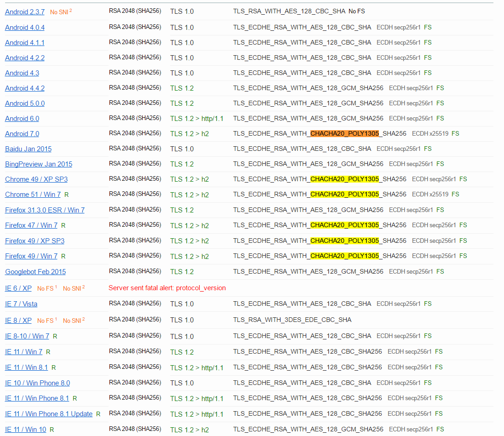Screen dimensions: 504x436
Task: Click the TLS 1.0 cell in the IE 7 / Vista row
Action: pos(182,304)
